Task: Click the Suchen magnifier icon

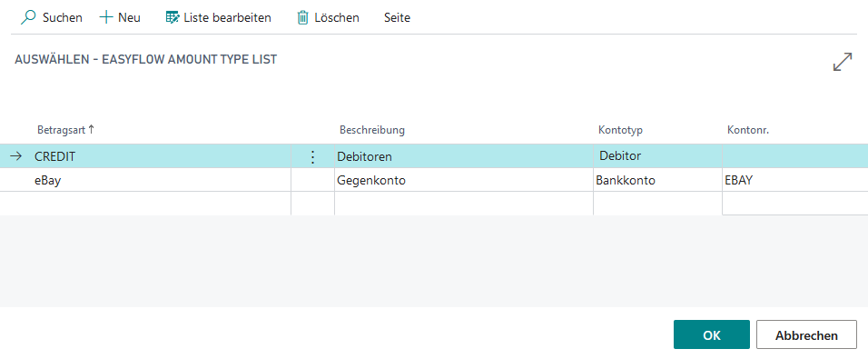Action: tap(27, 18)
